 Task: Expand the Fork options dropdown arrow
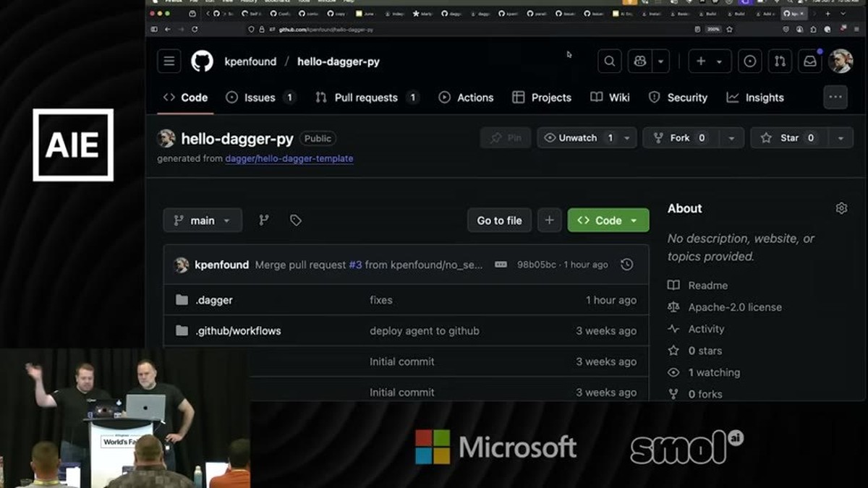click(x=731, y=138)
